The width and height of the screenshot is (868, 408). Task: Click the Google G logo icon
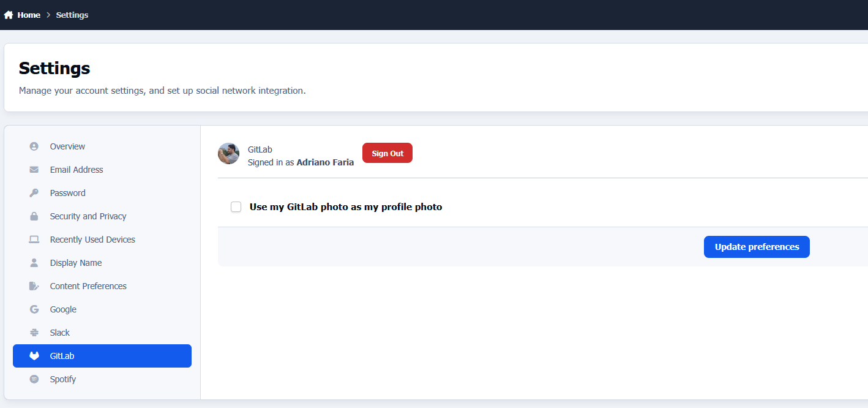click(x=34, y=309)
